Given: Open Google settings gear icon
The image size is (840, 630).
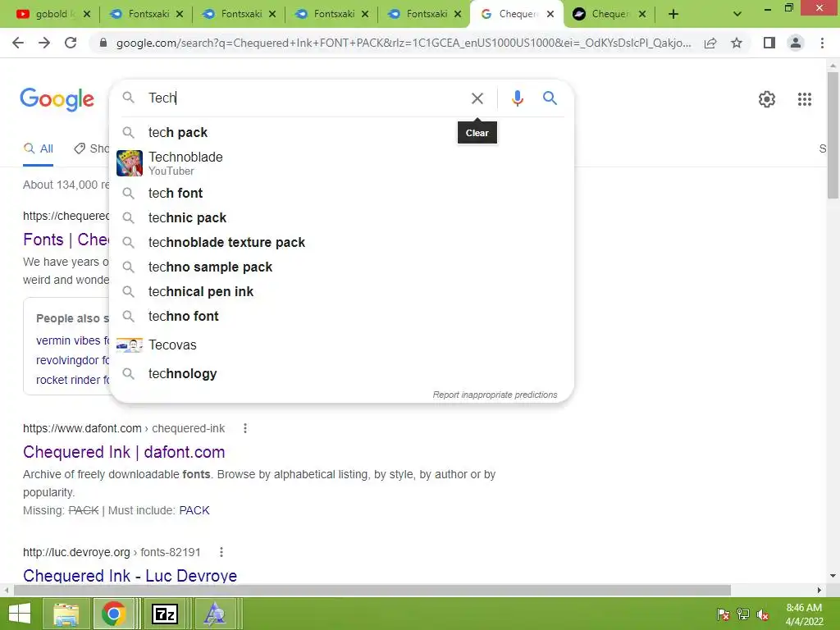Looking at the screenshot, I should [x=767, y=99].
